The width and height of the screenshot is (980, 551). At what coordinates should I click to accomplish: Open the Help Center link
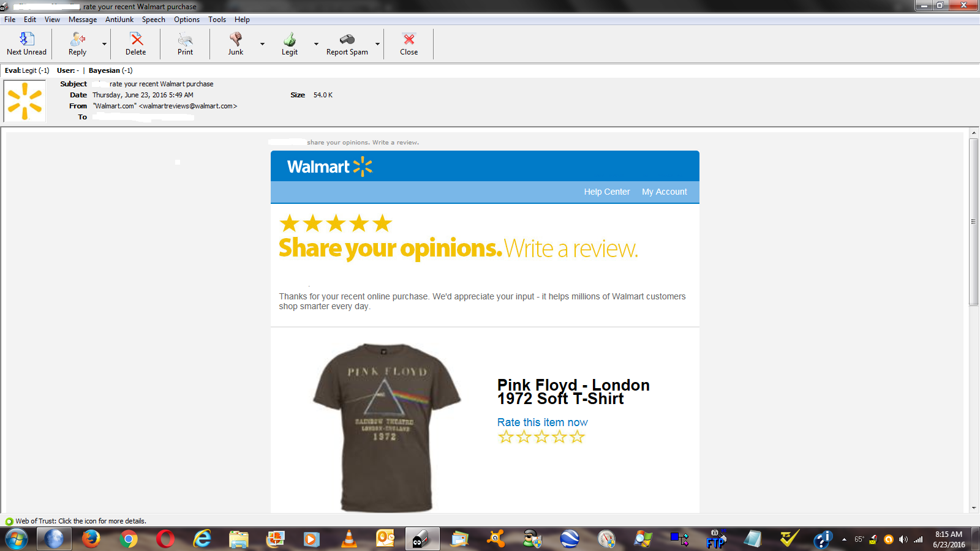(607, 192)
